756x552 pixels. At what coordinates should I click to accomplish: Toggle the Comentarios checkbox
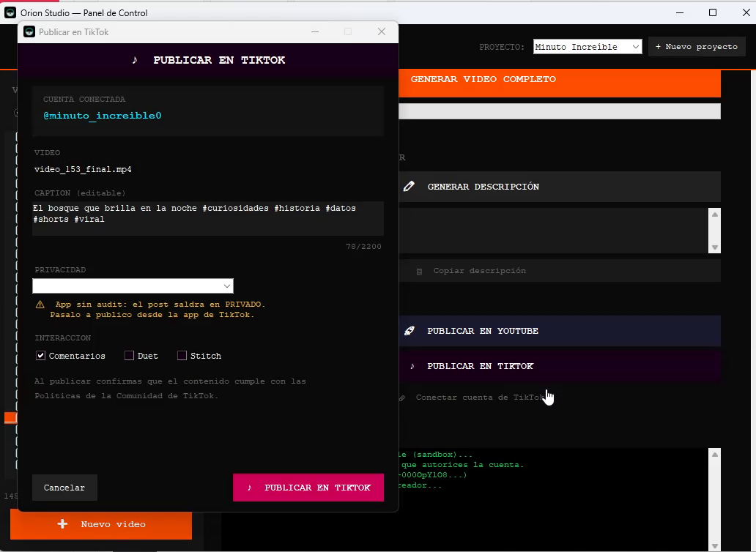coord(40,356)
